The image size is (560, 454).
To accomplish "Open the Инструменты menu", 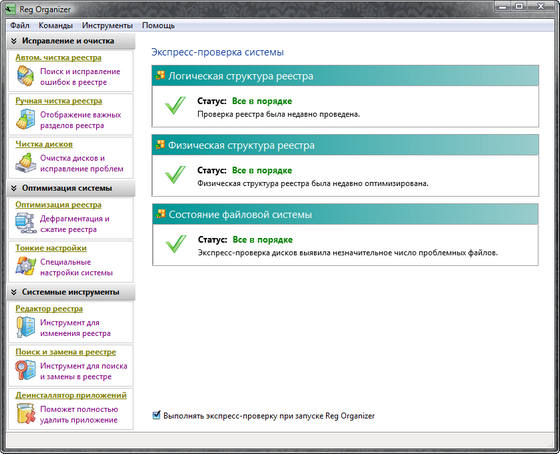I will [107, 26].
